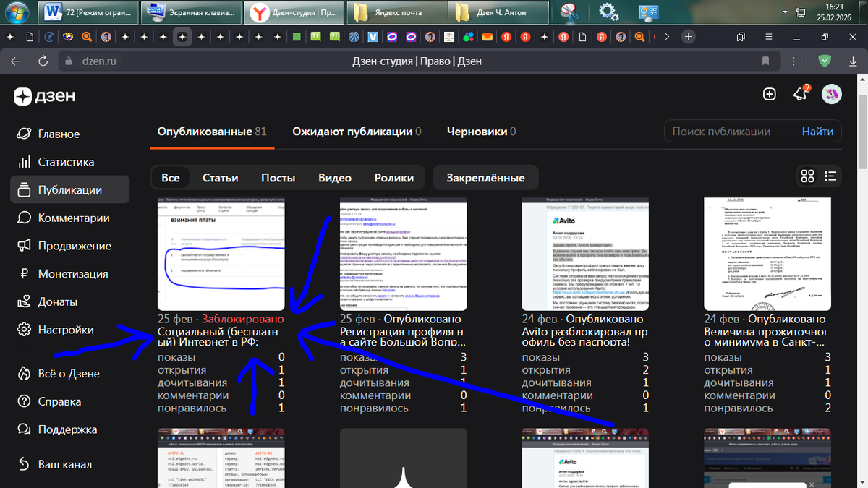This screenshot has height=488, width=868.
Task: Click the dzen.ru address bar
Action: click(101, 61)
